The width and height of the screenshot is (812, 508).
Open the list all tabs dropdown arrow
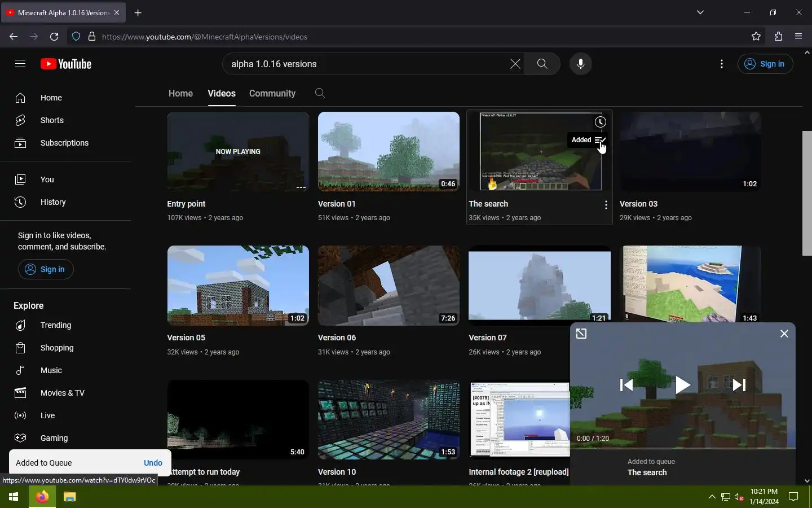pyautogui.click(x=700, y=12)
